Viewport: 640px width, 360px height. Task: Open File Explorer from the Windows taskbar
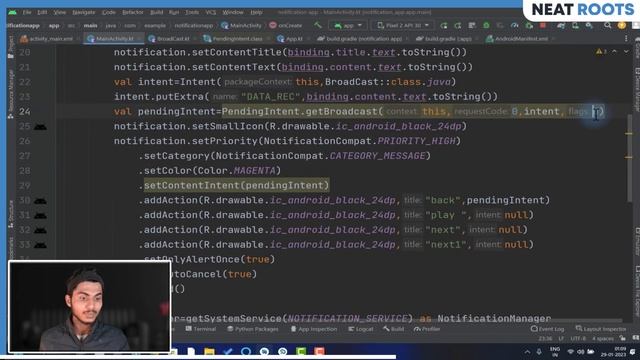(x=209, y=351)
